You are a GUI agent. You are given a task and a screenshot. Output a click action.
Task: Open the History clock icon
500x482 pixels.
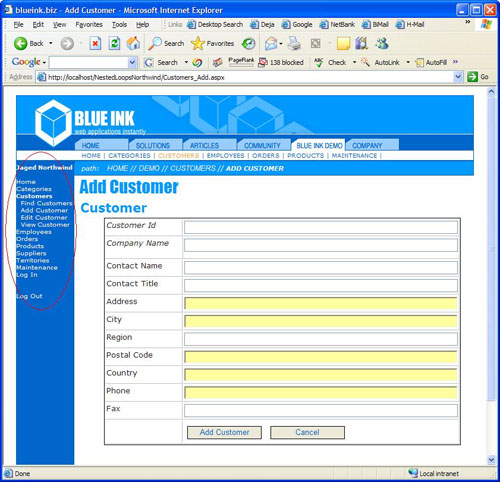click(248, 44)
